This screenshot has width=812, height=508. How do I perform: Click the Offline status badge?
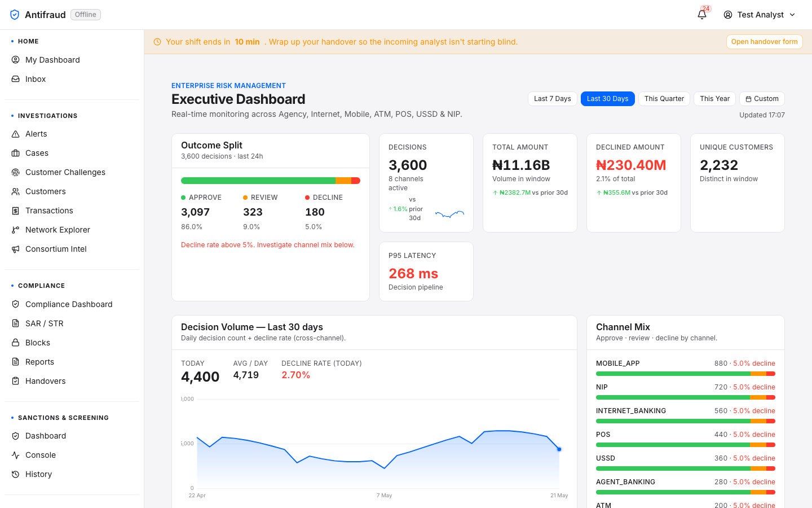[x=86, y=15]
